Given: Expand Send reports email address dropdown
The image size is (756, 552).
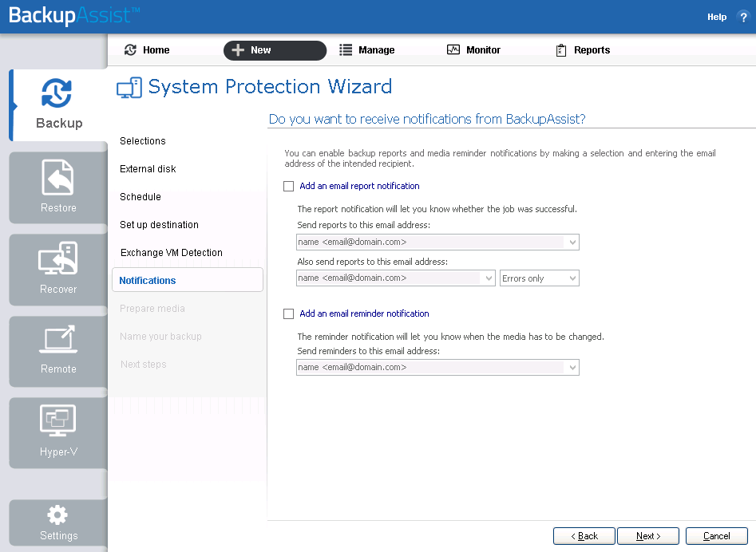Looking at the screenshot, I should click(x=572, y=242).
